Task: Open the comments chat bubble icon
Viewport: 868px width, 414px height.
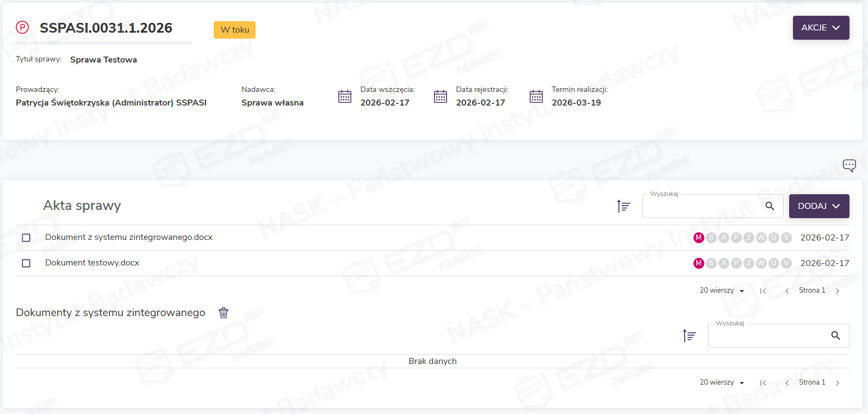Action: coord(849,165)
